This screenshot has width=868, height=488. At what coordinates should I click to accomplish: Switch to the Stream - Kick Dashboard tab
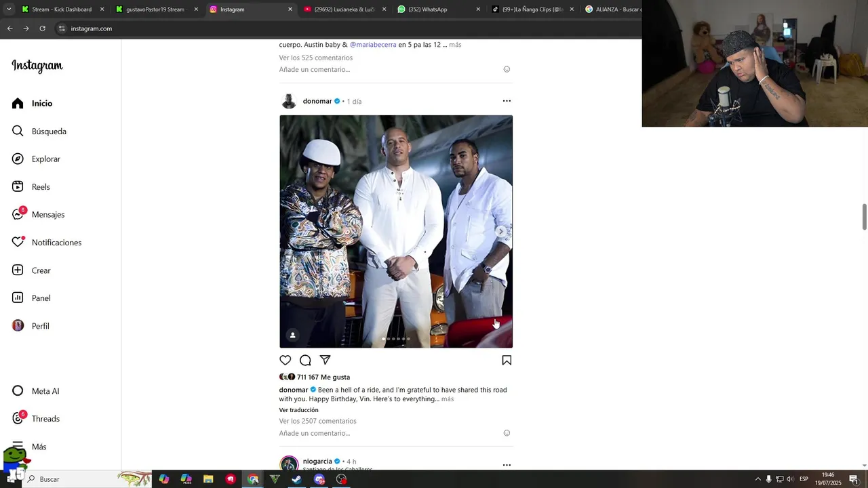coord(62,9)
